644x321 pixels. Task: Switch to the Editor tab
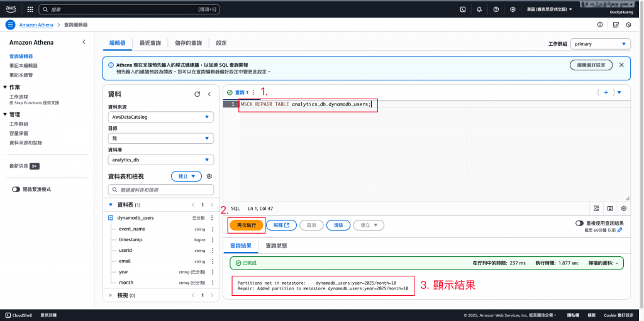click(117, 43)
